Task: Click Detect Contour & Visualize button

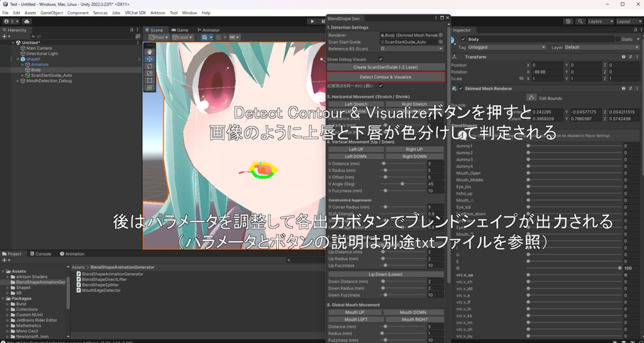Action: 386,77
